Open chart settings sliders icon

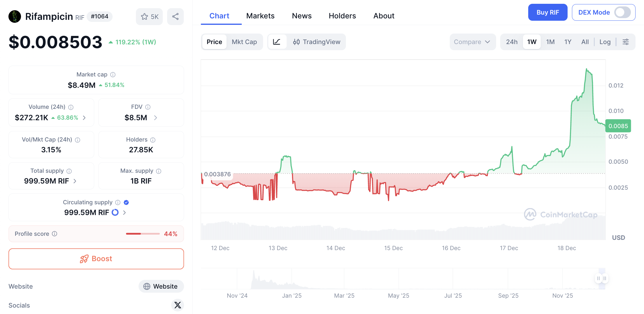tap(626, 42)
